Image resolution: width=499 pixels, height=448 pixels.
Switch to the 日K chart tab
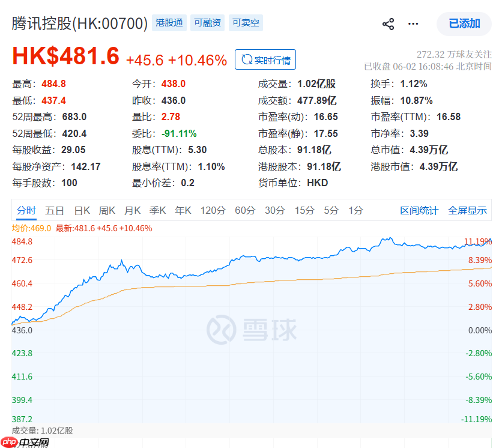pos(82,210)
